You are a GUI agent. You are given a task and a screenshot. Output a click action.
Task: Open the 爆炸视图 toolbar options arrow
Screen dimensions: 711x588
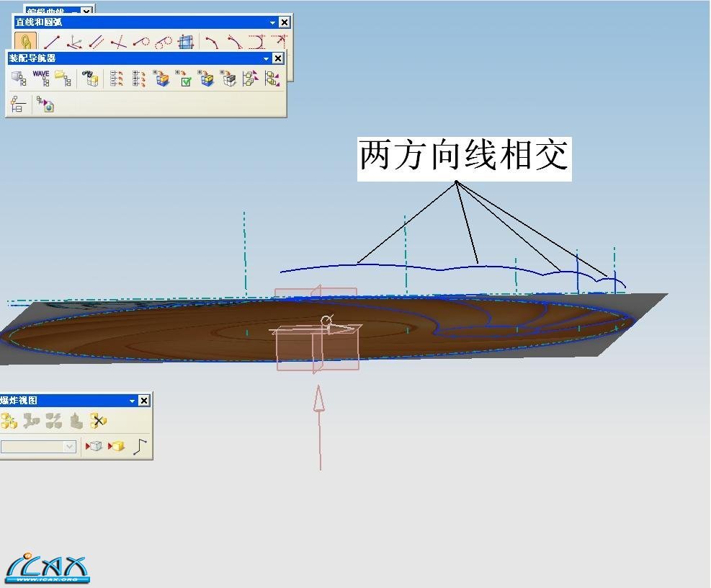[132, 401]
